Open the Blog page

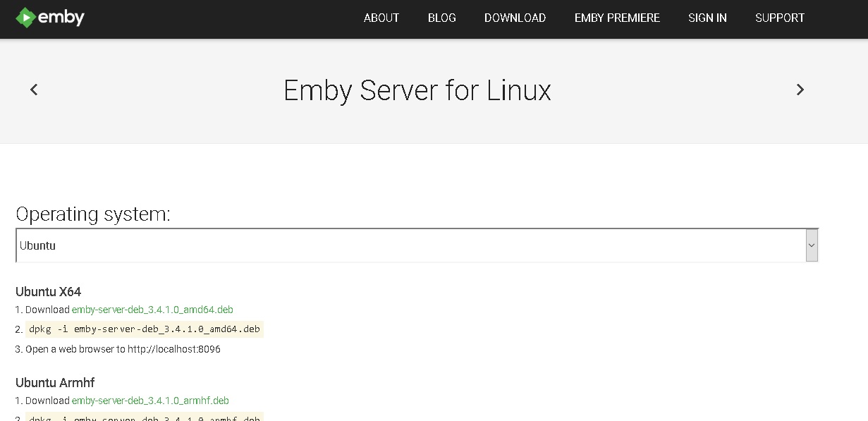click(x=442, y=18)
